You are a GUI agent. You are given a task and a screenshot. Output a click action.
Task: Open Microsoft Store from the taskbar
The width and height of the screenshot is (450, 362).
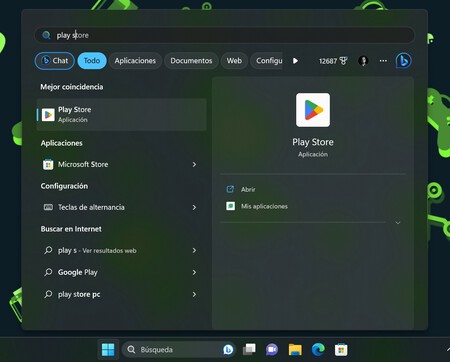[x=341, y=350]
